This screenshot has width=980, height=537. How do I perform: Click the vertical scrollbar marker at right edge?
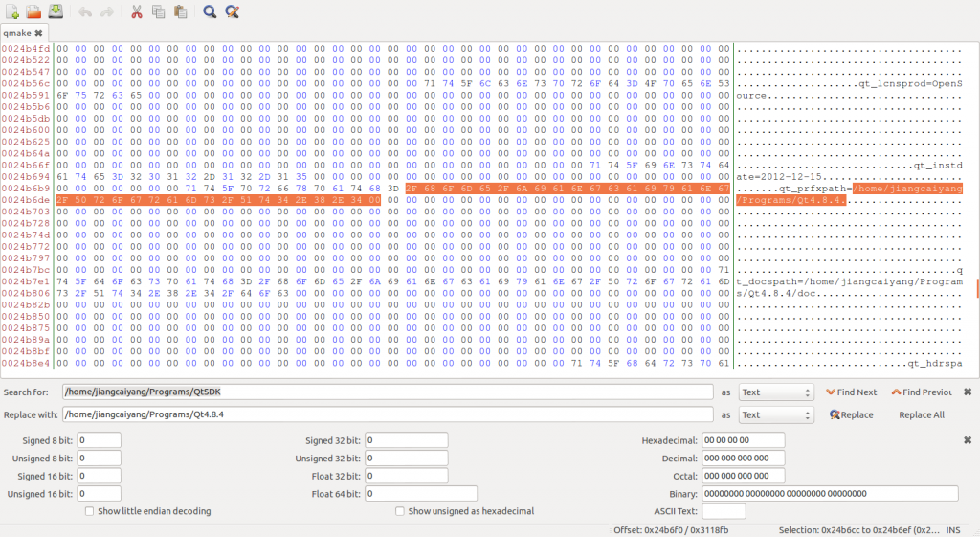pyautogui.click(x=978, y=288)
